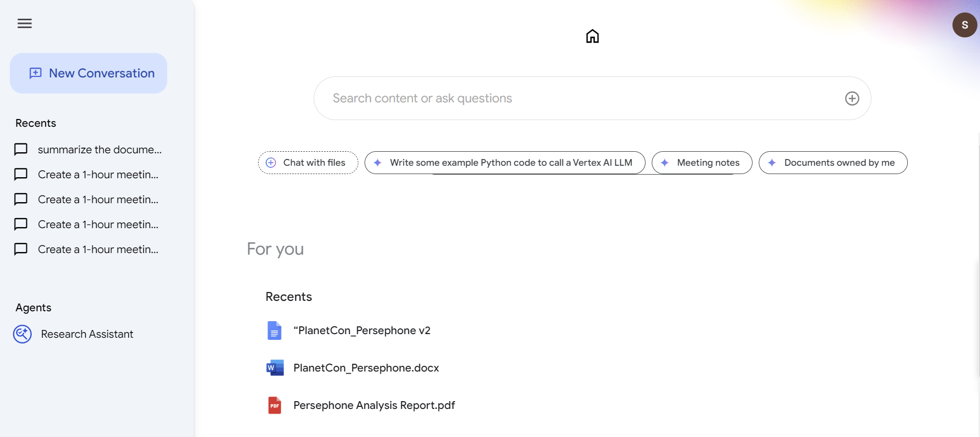980x437 pixels.
Task: Open the hamburger navigation menu
Action: 24,24
